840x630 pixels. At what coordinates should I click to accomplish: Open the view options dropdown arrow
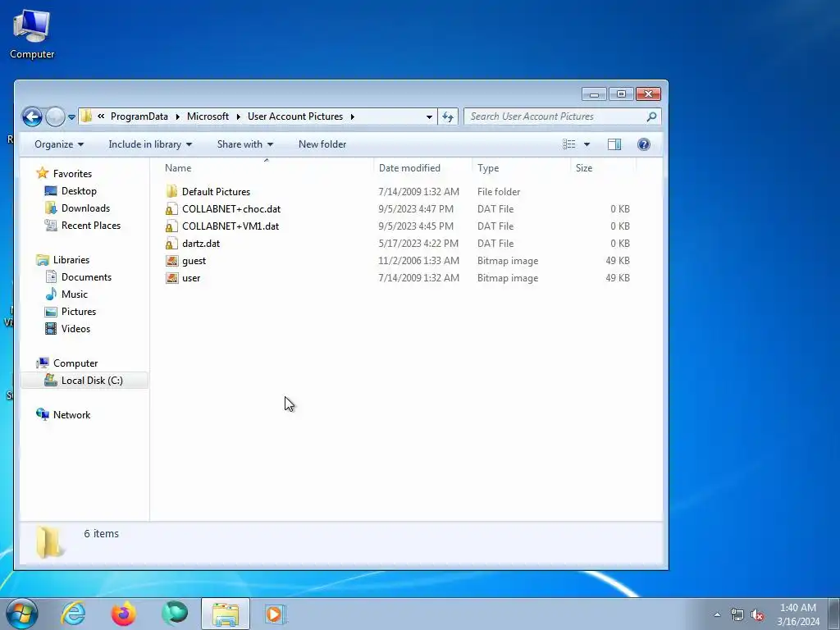pos(587,144)
